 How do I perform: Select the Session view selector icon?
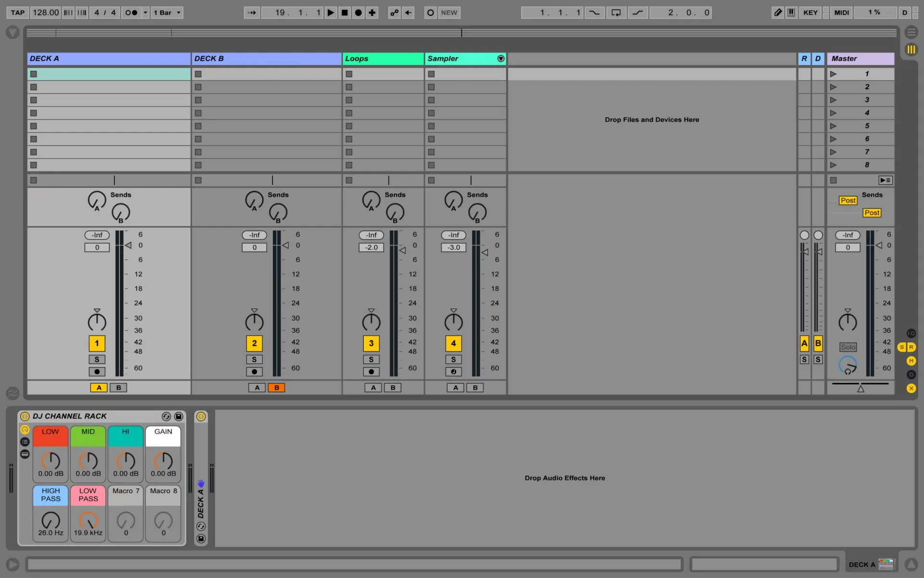click(x=911, y=50)
